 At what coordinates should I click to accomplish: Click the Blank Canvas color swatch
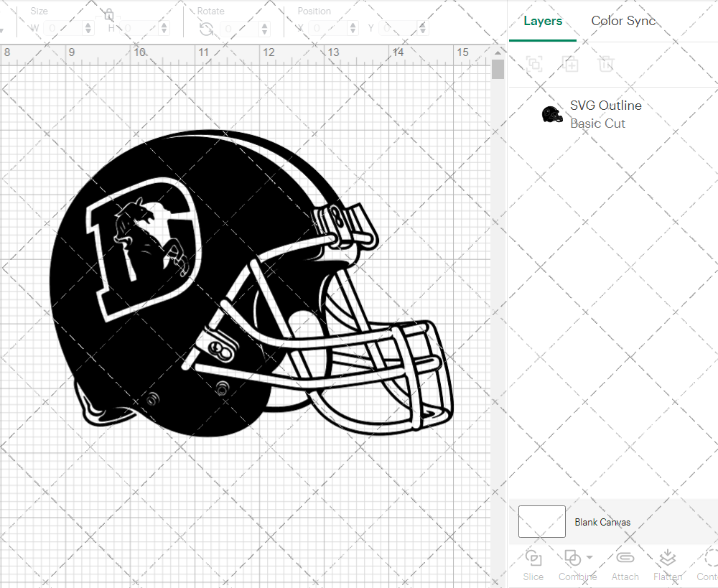(541, 522)
